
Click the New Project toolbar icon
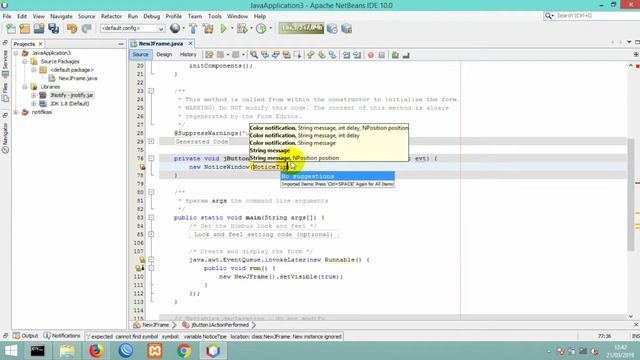click(x=24, y=29)
